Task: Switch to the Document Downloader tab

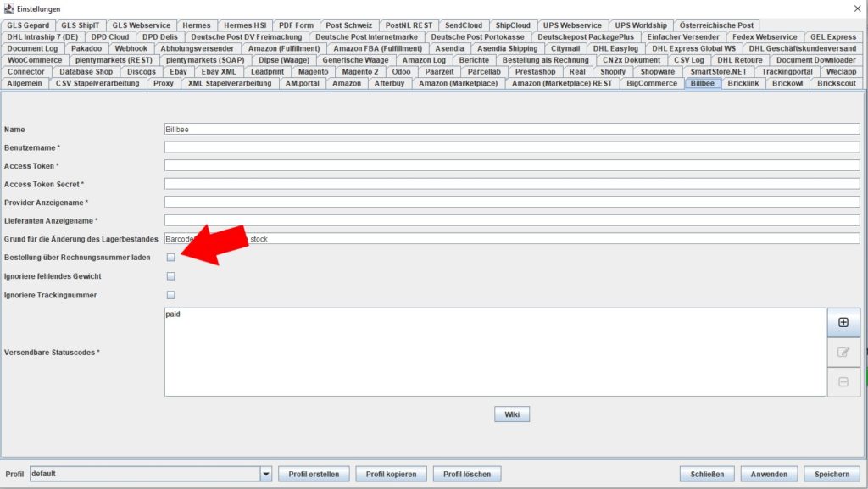Action: (816, 59)
